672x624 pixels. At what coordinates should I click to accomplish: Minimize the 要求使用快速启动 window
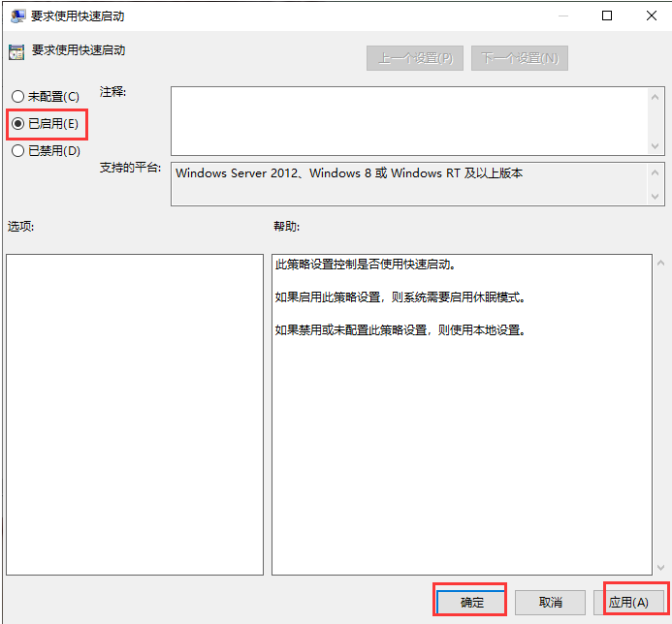coord(562,16)
